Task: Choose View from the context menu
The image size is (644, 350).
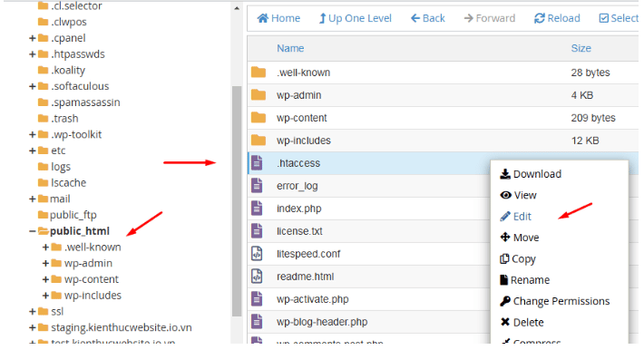Action: click(x=518, y=196)
